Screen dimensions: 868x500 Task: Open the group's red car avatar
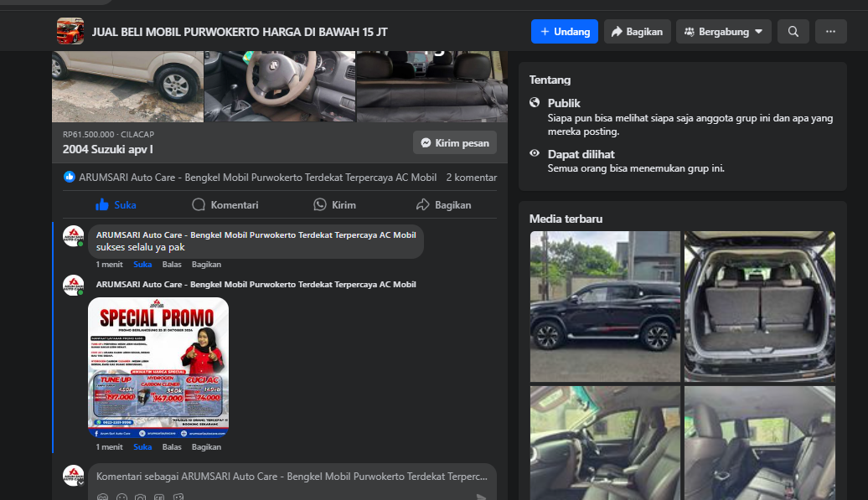tap(70, 31)
